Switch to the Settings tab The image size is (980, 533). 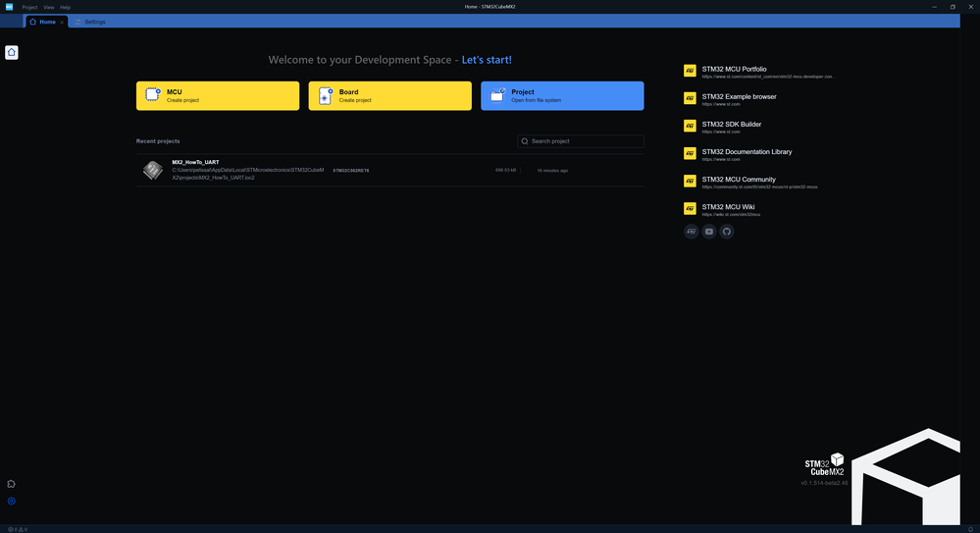pos(90,22)
